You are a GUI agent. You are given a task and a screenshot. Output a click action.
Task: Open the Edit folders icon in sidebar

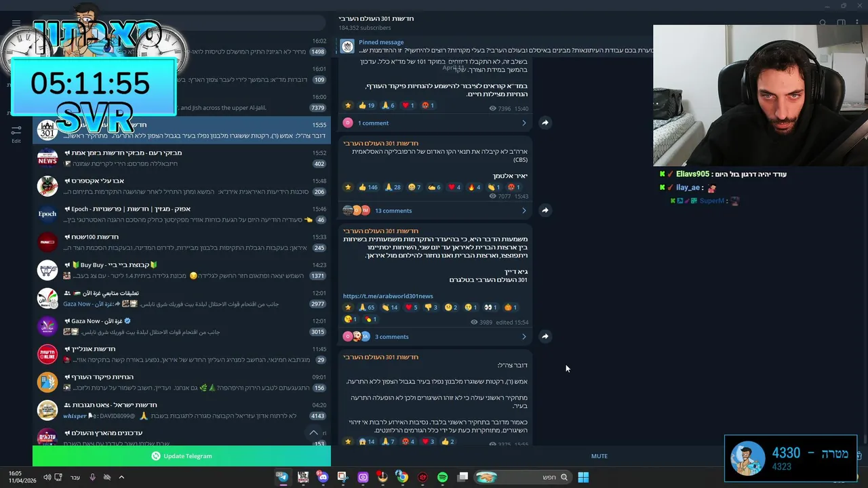16,133
